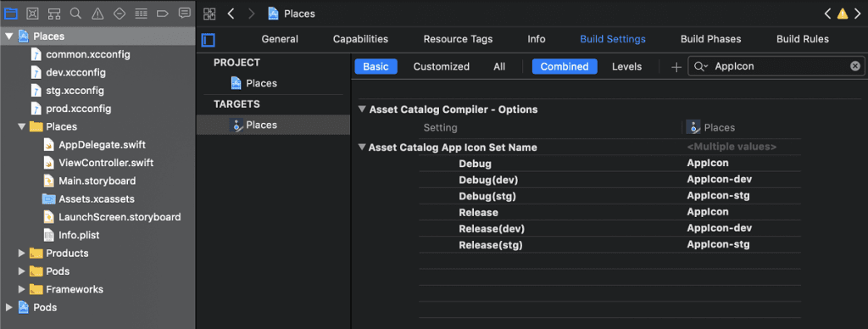This screenshot has height=329, width=868.
Task: Select the Combined view mode
Action: coord(565,66)
